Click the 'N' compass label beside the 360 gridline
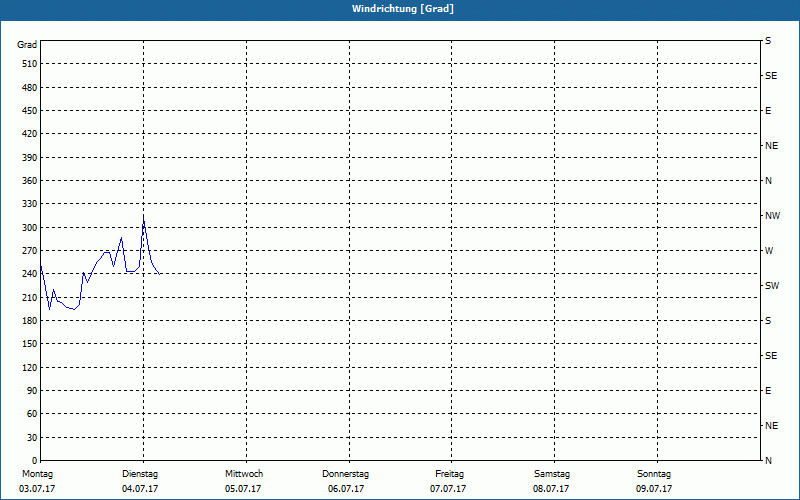Viewport: 800px width, 500px height. pyautogui.click(x=768, y=181)
